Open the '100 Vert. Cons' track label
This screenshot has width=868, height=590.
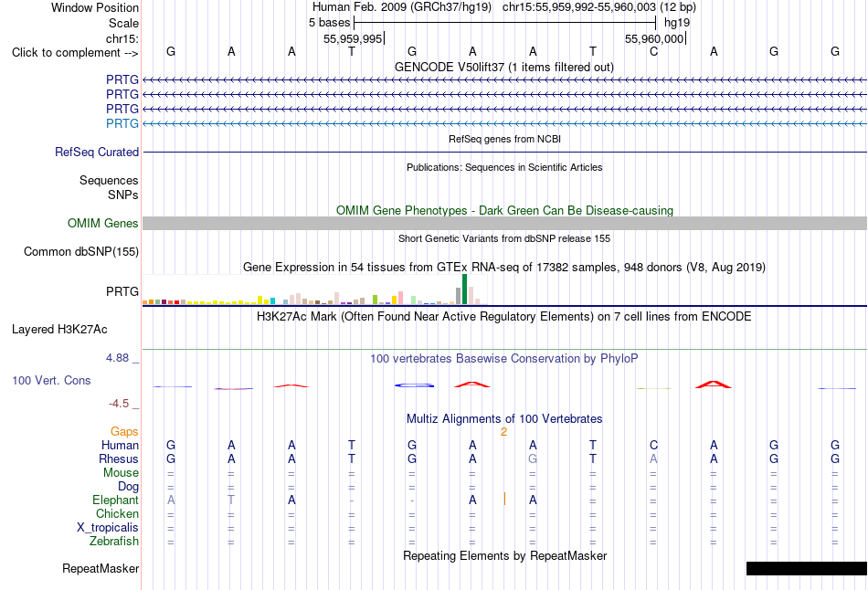[51, 380]
